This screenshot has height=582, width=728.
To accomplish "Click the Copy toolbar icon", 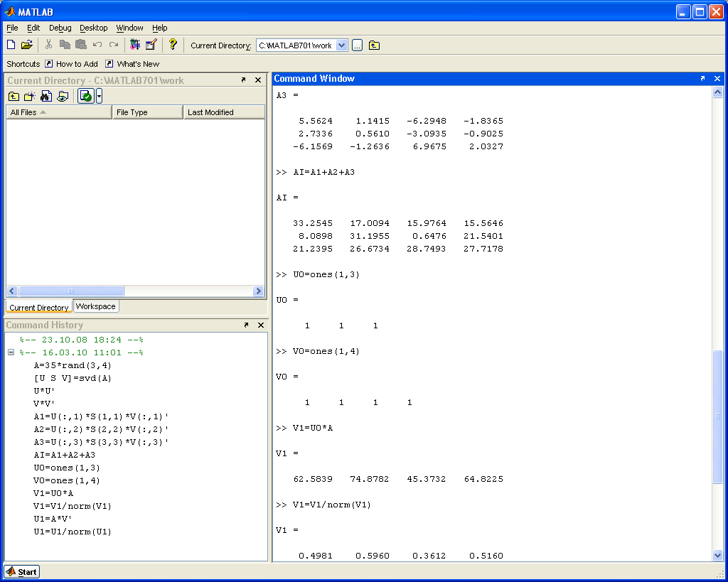I will pos(65,45).
